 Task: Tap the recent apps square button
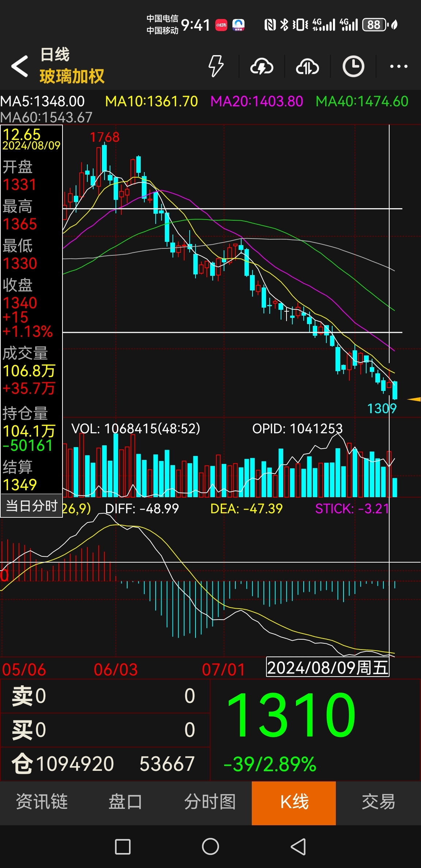(123, 846)
